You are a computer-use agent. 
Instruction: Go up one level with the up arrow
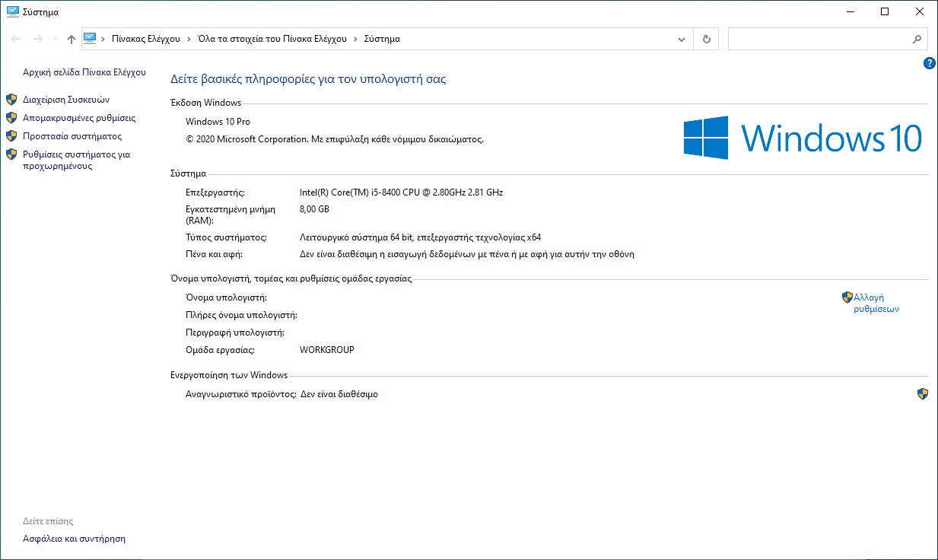click(72, 39)
